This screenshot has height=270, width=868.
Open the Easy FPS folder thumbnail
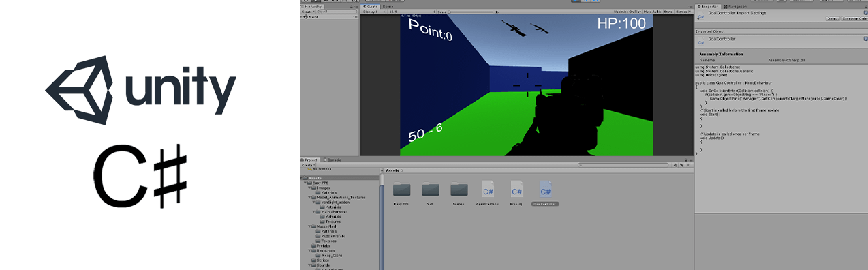tap(402, 190)
